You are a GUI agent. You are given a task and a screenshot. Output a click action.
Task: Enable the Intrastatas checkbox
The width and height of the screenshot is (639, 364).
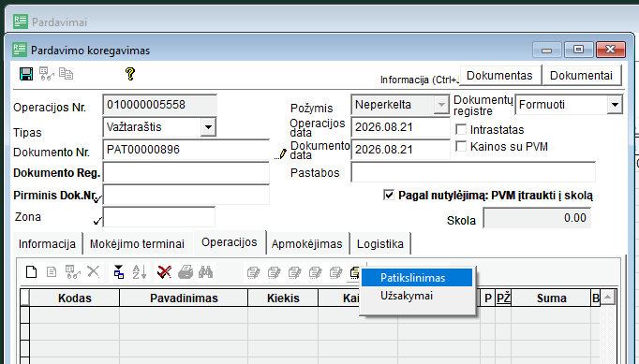coord(461,129)
